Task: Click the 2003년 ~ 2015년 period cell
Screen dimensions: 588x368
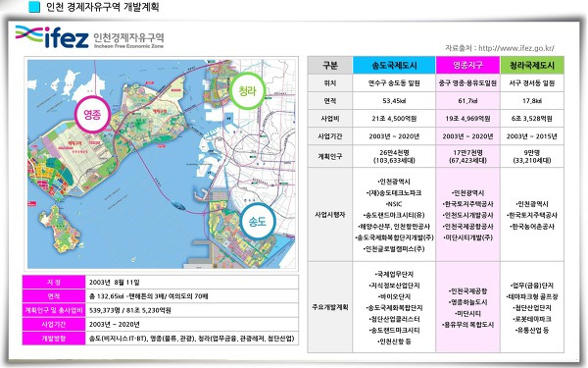Action: (x=532, y=136)
